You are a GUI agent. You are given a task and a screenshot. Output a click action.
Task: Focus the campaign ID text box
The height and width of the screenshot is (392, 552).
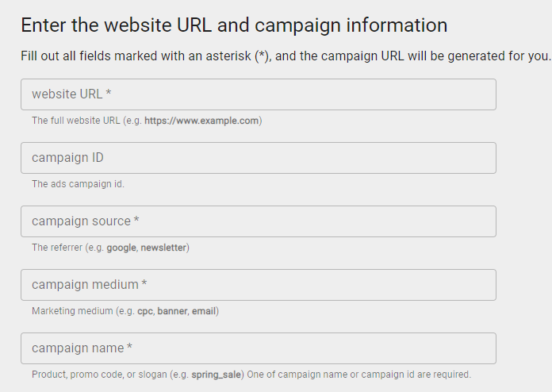(258, 158)
